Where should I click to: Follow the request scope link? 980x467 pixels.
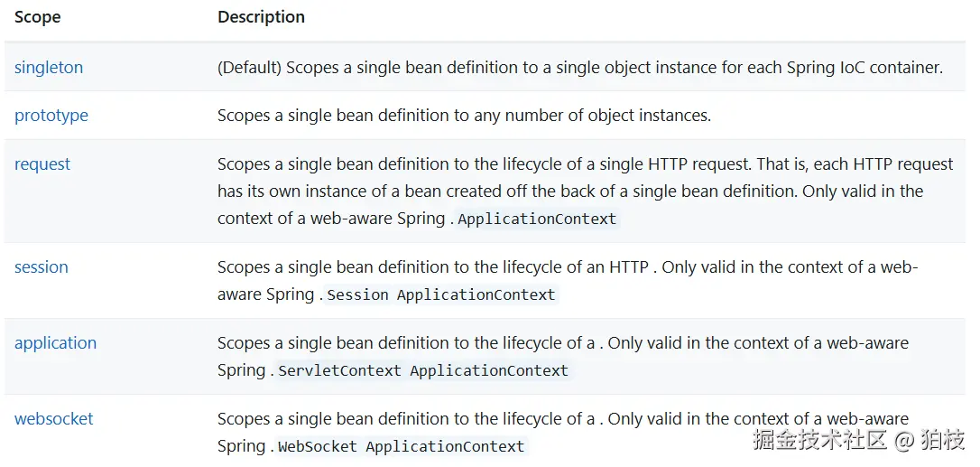click(42, 164)
